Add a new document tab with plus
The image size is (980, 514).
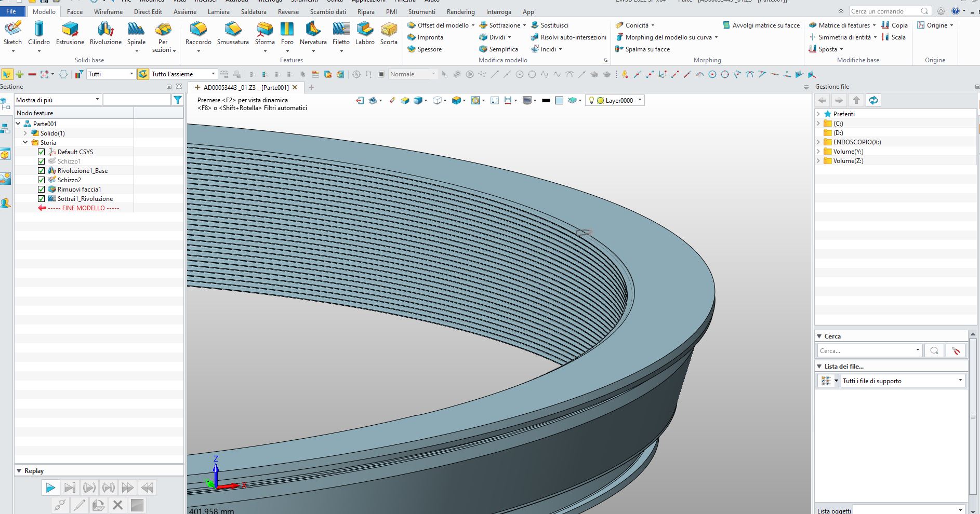[x=311, y=87]
